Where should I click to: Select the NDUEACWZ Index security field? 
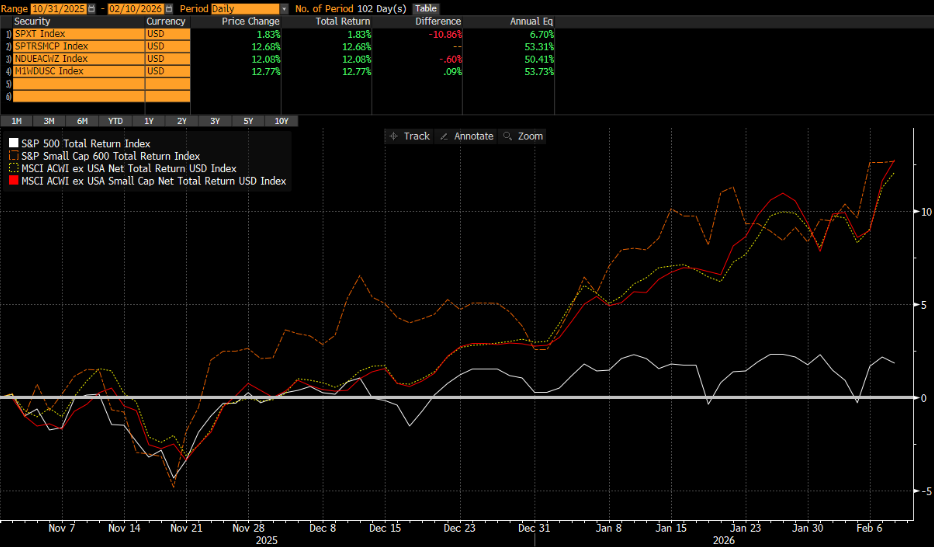coord(73,59)
